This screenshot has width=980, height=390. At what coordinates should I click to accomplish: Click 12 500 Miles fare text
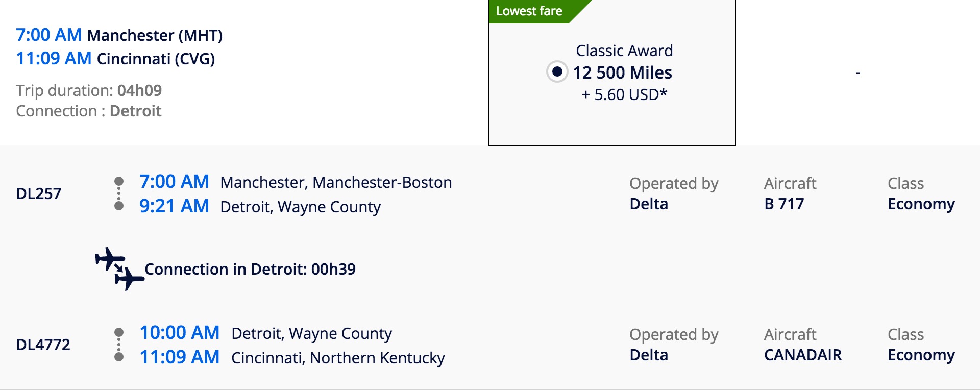pyautogui.click(x=622, y=72)
